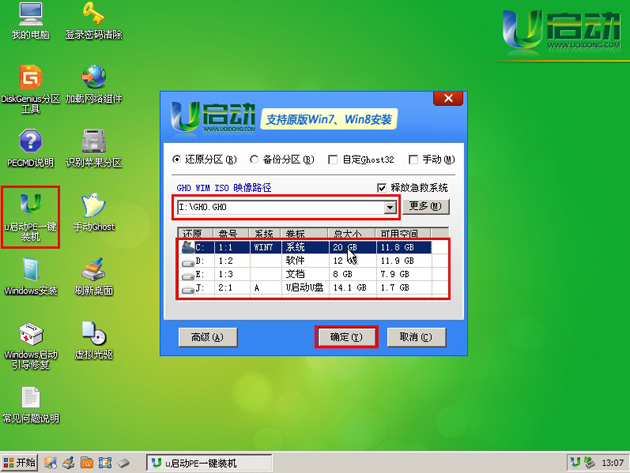Open PECMD说明 help icon

point(31,148)
